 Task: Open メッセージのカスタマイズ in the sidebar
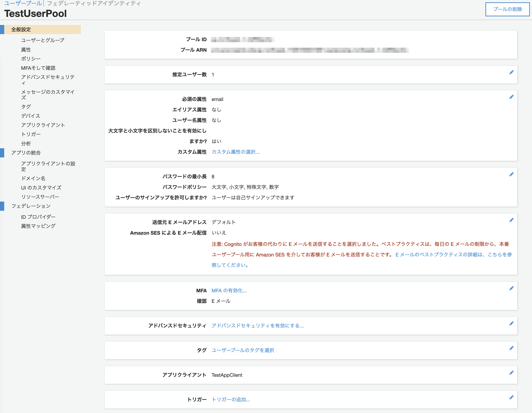48,95
